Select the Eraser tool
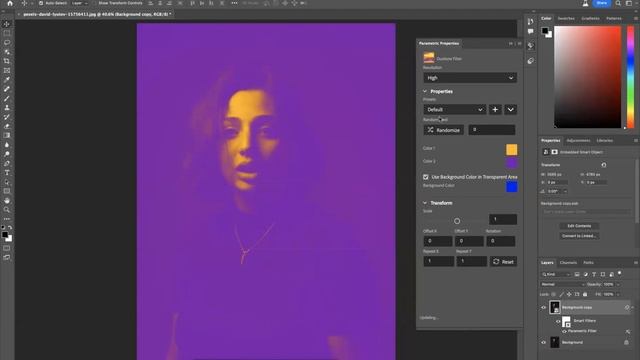The width and height of the screenshot is (640, 360). click(x=7, y=126)
